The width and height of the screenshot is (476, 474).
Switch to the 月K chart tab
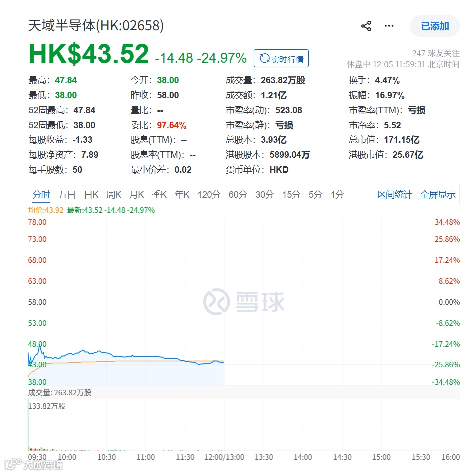click(x=136, y=194)
